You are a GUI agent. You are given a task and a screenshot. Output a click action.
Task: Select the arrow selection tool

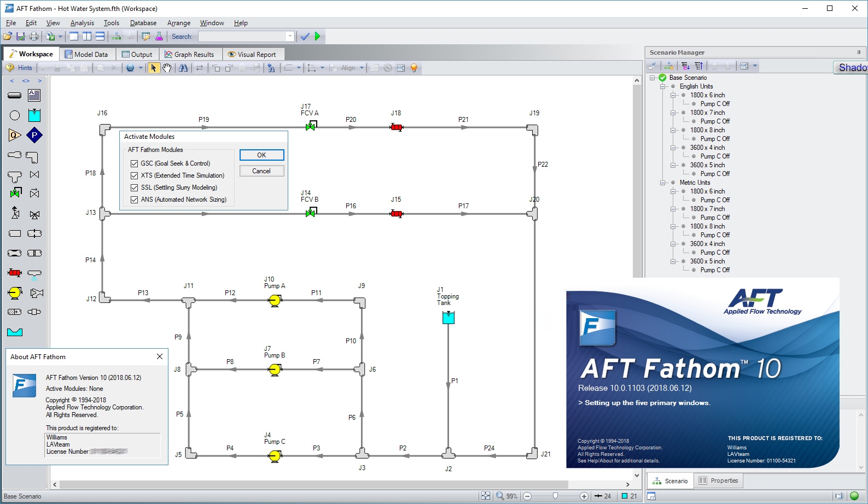click(x=154, y=68)
